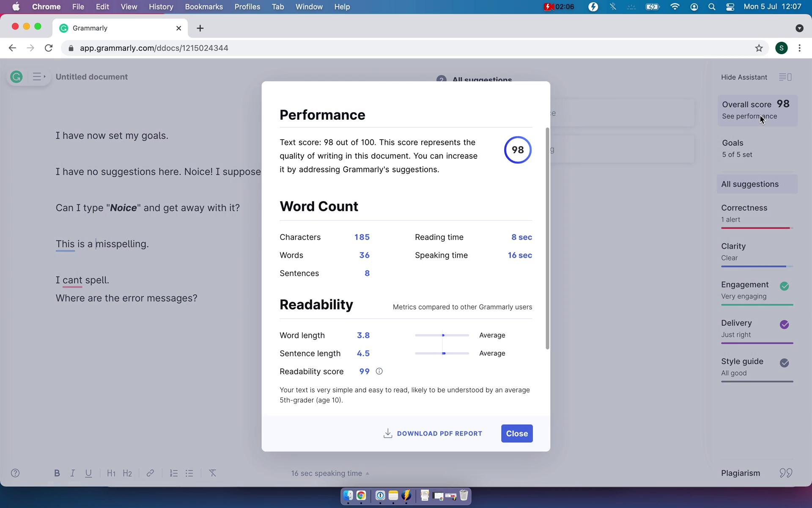This screenshot has height=508, width=812.
Task: Toggle the readability score info tooltip
Action: point(379,371)
